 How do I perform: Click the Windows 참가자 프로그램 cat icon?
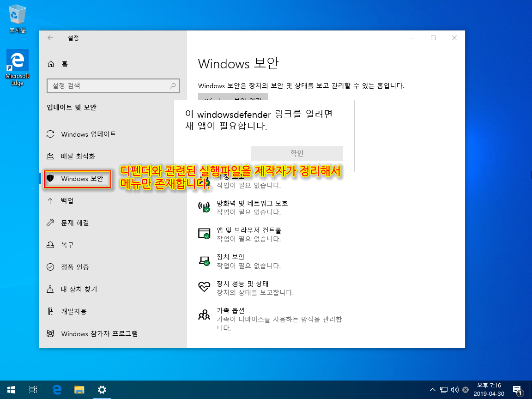point(50,333)
